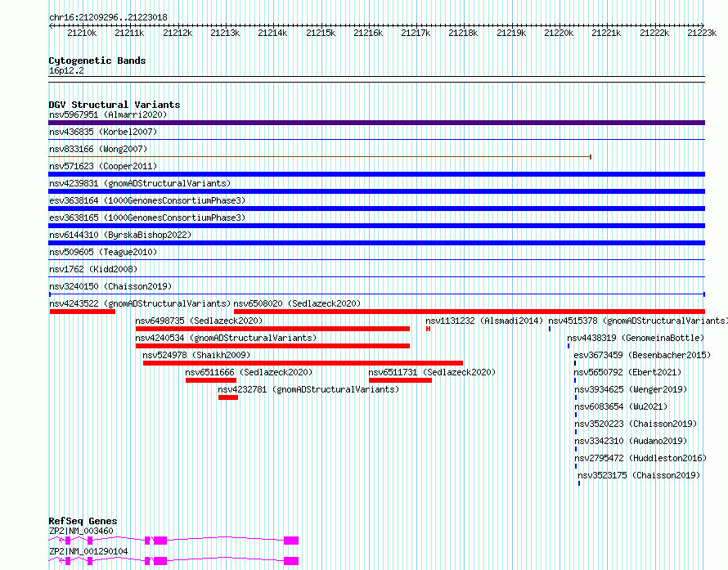Click the red bar under nsv4243522
The width and height of the screenshot is (728, 570).
click(x=82, y=312)
